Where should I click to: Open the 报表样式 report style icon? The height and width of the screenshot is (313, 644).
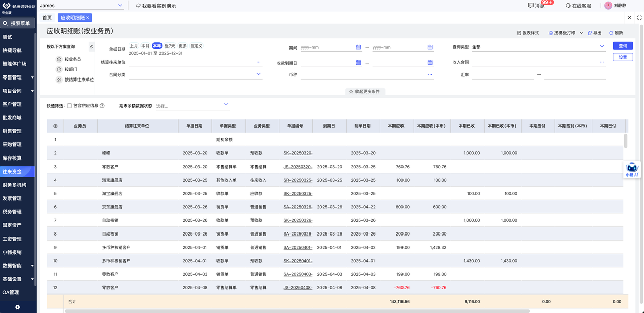(x=519, y=33)
